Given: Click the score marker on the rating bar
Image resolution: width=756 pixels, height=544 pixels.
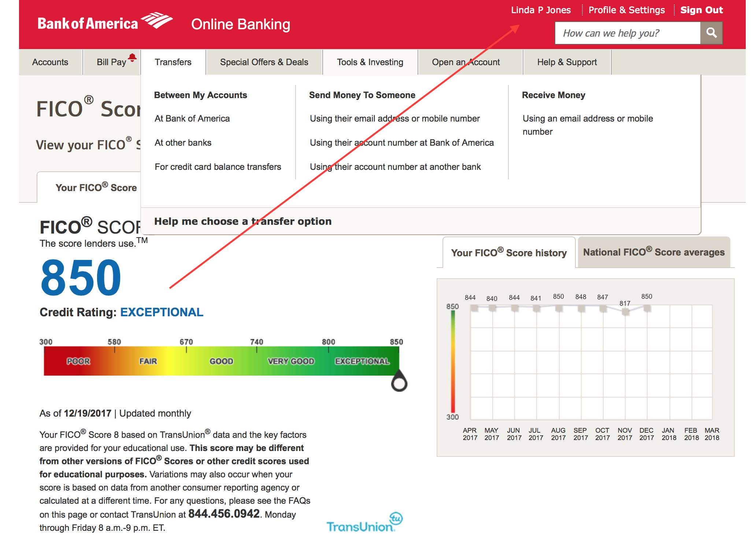Looking at the screenshot, I should tap(399, 381).
